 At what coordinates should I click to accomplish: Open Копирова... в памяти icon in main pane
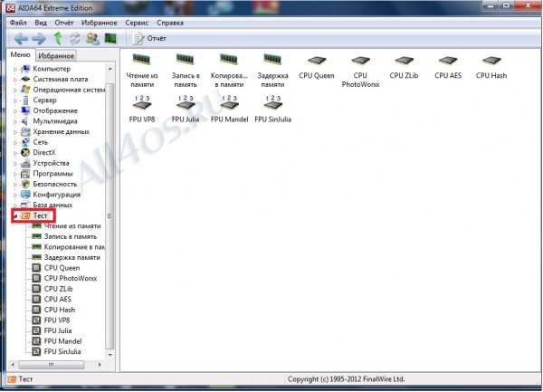pos(229,71)
